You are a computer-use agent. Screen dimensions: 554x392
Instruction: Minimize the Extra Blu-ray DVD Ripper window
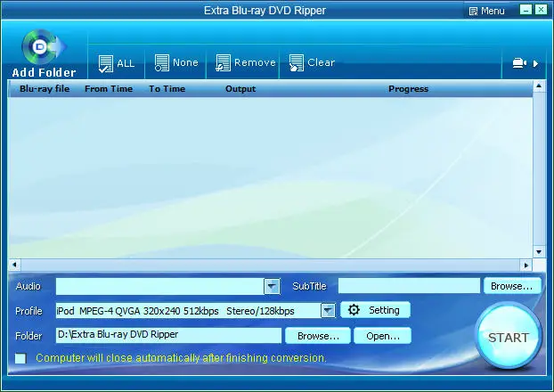(525, 10)
